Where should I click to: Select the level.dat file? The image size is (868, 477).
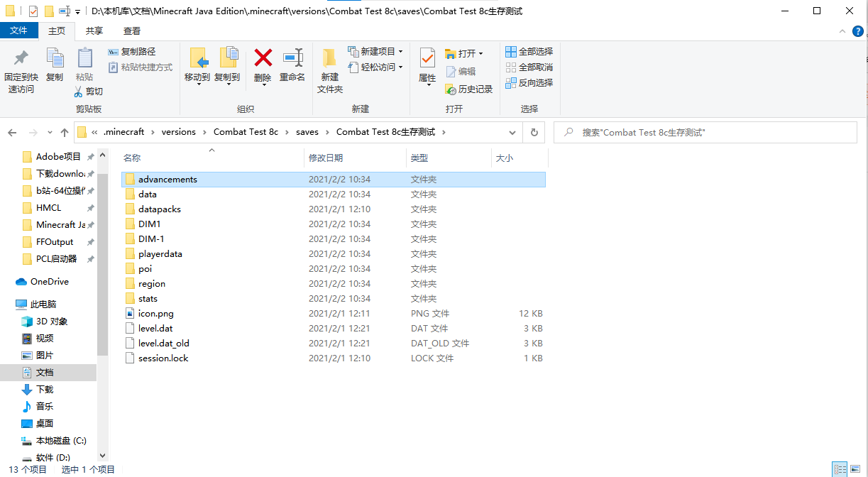point(155,329)
